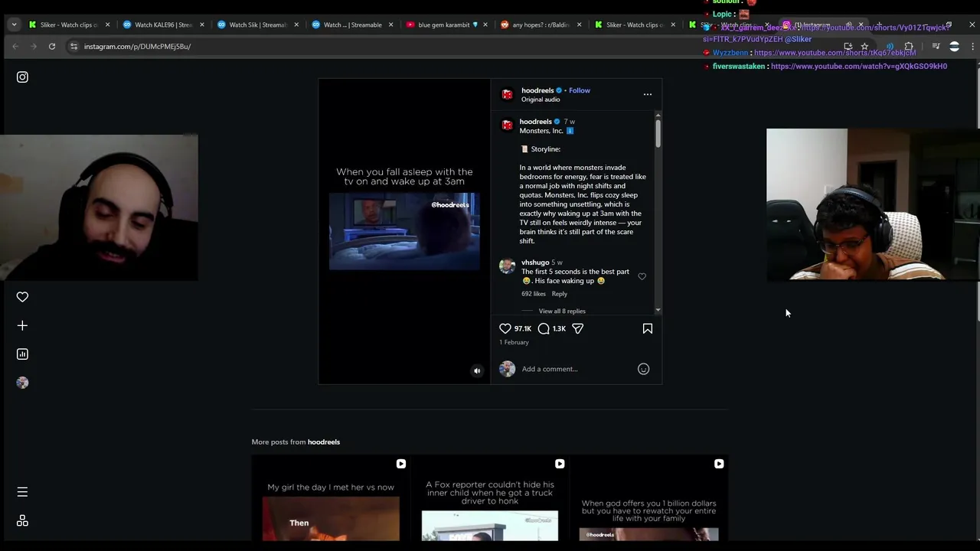Open the Fox reporter truck driver post

tap(490, 498)
